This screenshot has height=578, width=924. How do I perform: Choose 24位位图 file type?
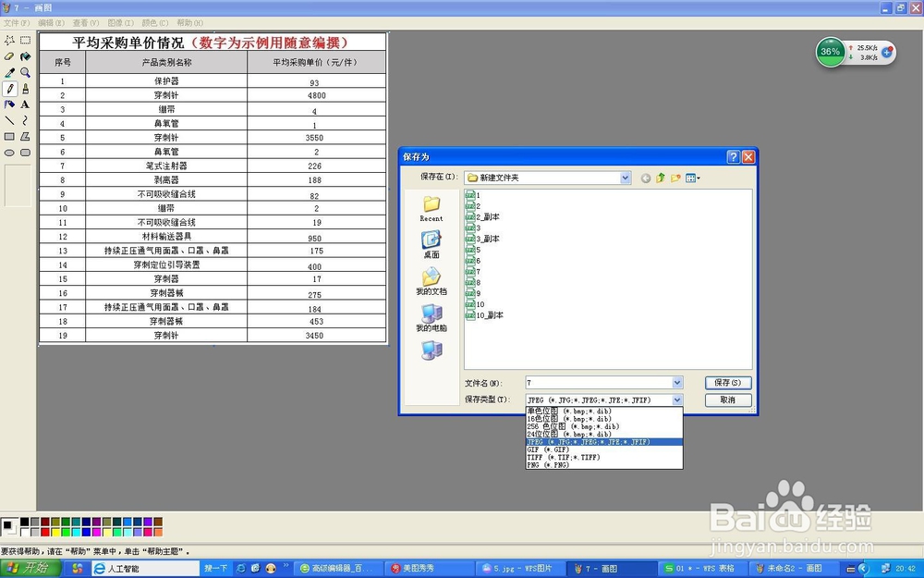604,434
